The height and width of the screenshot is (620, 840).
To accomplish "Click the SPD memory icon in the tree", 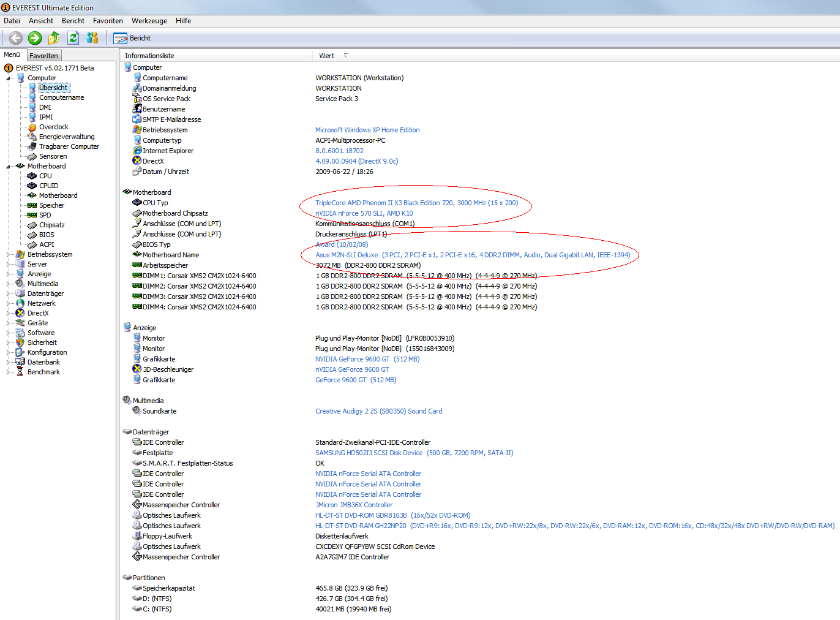I will tap(32, 215).
